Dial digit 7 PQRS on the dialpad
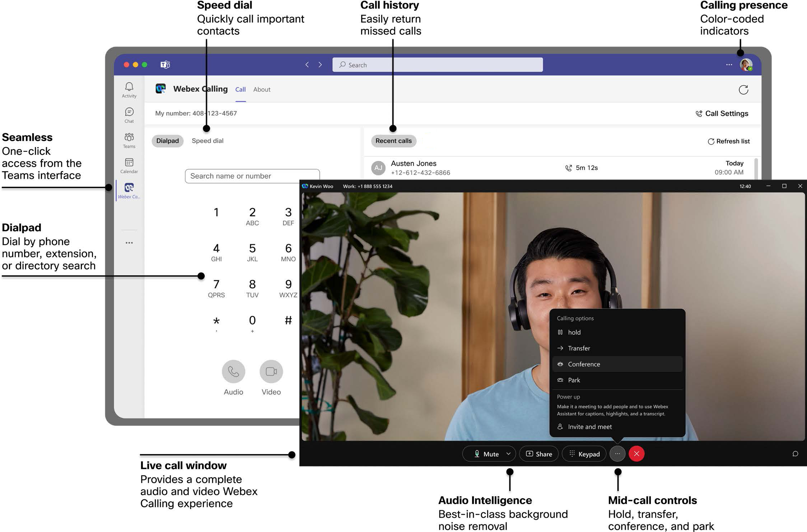 point(216,288)
